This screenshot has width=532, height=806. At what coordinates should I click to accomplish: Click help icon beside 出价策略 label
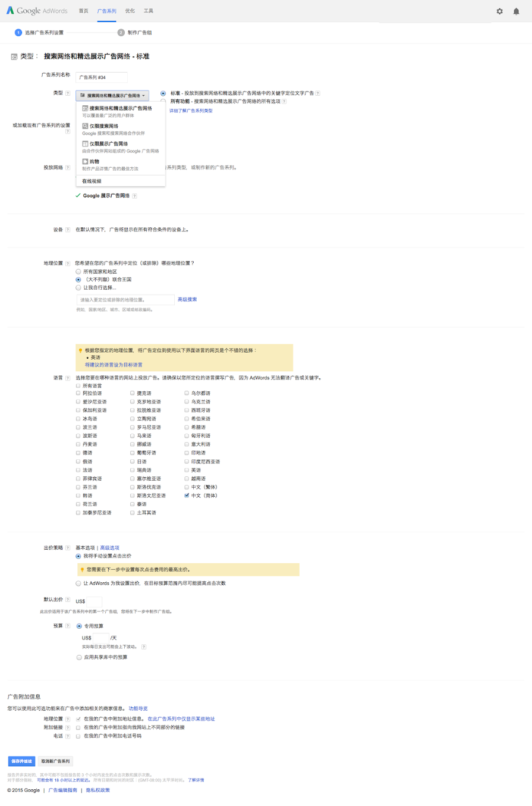pyautogui.click(x=68, y=547)
